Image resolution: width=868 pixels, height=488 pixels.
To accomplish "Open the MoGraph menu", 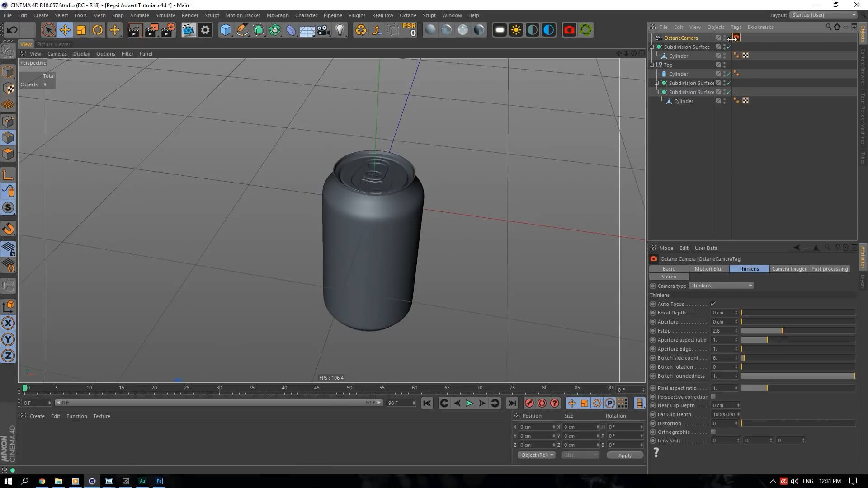I will point(277,15).
